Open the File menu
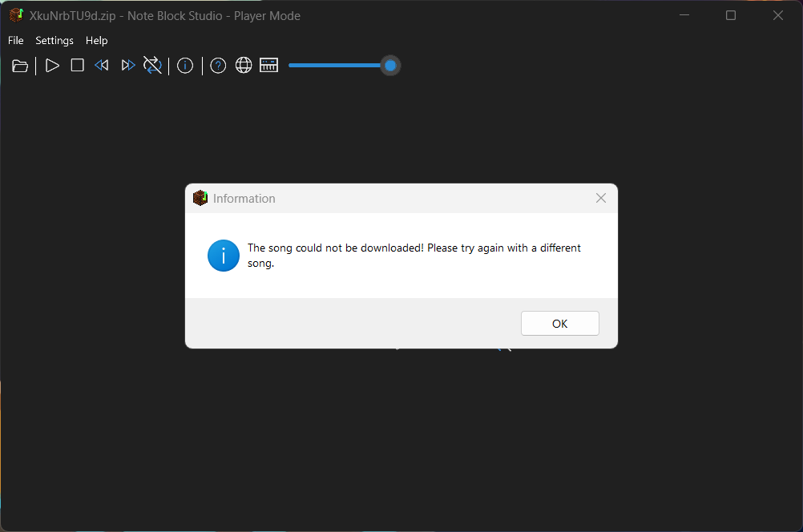803x532 pixels. (16, 40)
